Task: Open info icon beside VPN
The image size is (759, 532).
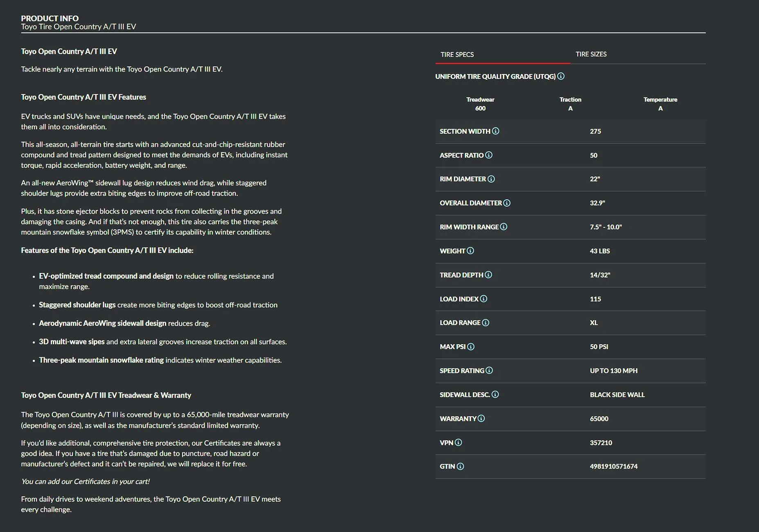Action: [x=459, y=442]
